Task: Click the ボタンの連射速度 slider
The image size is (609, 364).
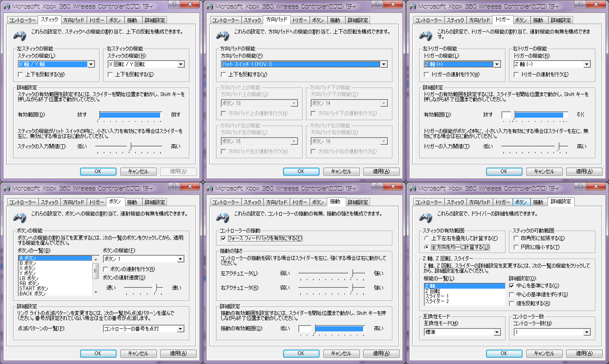Action: 144,288
